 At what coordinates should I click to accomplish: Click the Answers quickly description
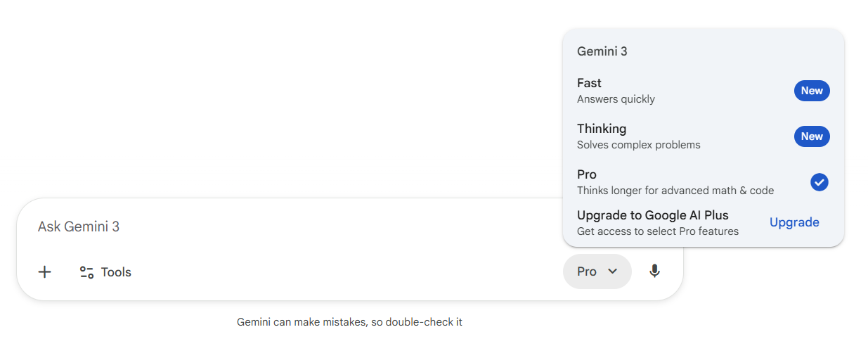click(x=616, y=99)
